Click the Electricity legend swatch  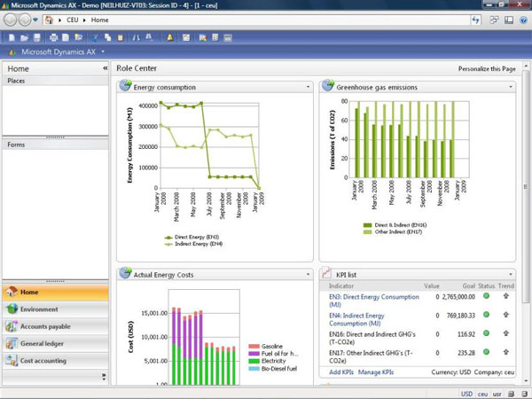pos(254,361)
